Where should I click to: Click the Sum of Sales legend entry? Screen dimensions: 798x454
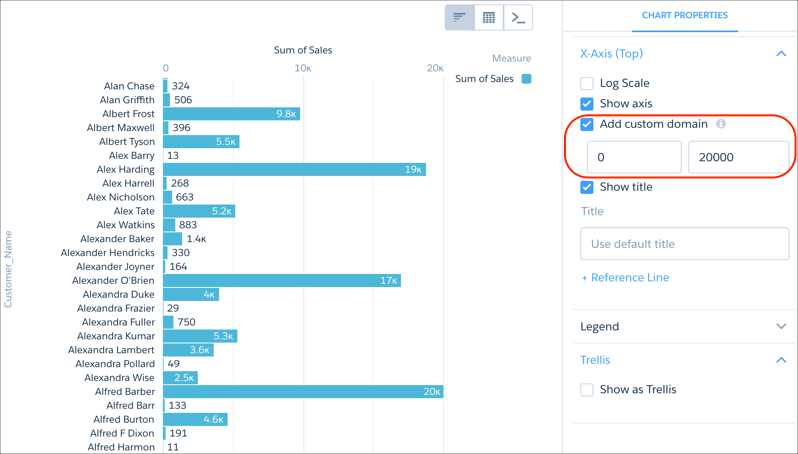tap(484, 79)
